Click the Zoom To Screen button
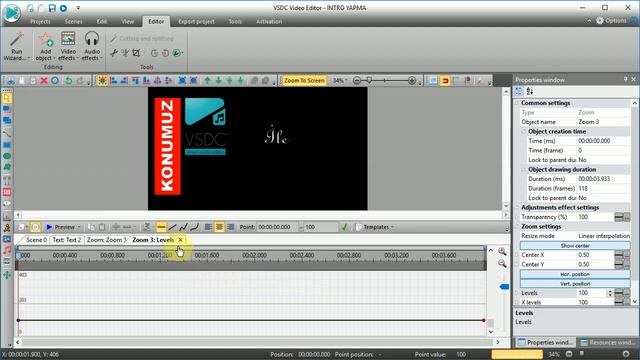640x360 pixels. (x=304, y=81)
